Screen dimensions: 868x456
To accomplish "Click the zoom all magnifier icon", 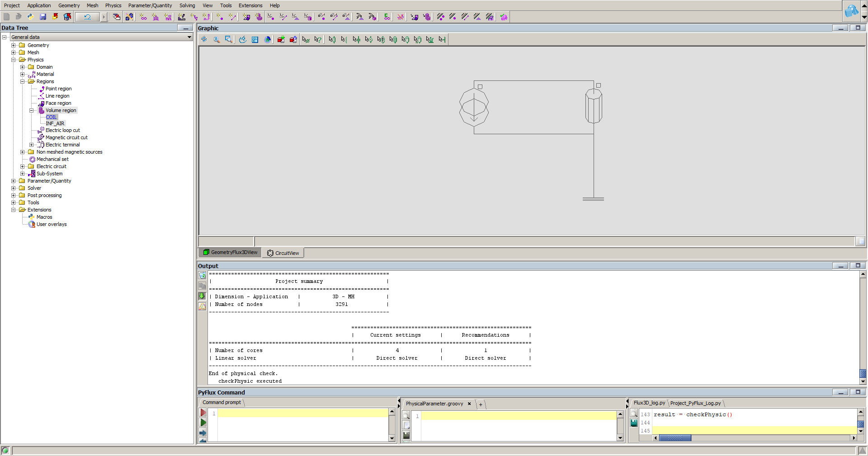I will pos(217,39).
